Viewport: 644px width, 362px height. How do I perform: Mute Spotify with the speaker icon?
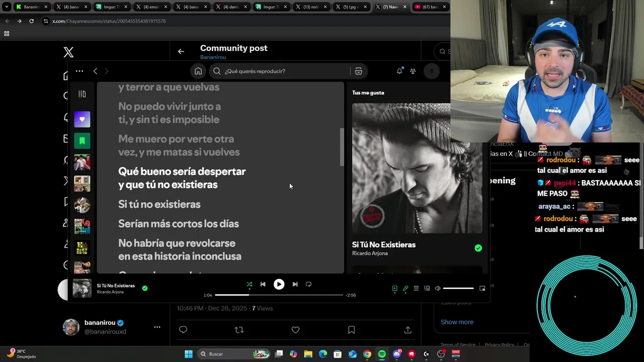(438, 289)
